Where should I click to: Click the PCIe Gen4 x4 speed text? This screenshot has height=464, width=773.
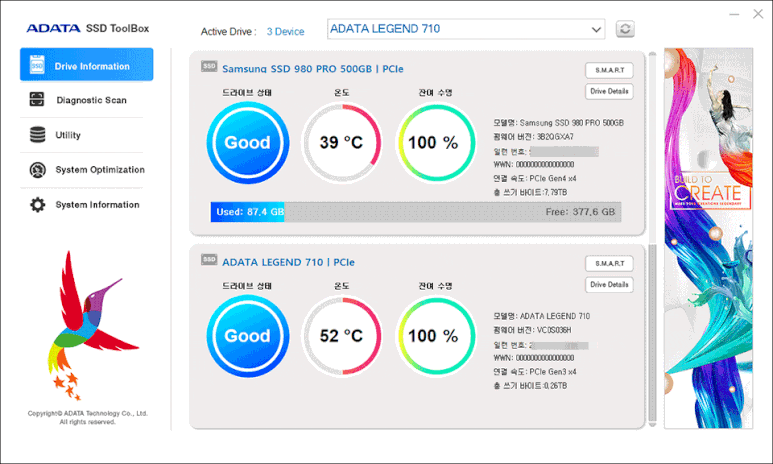(553, 178)
